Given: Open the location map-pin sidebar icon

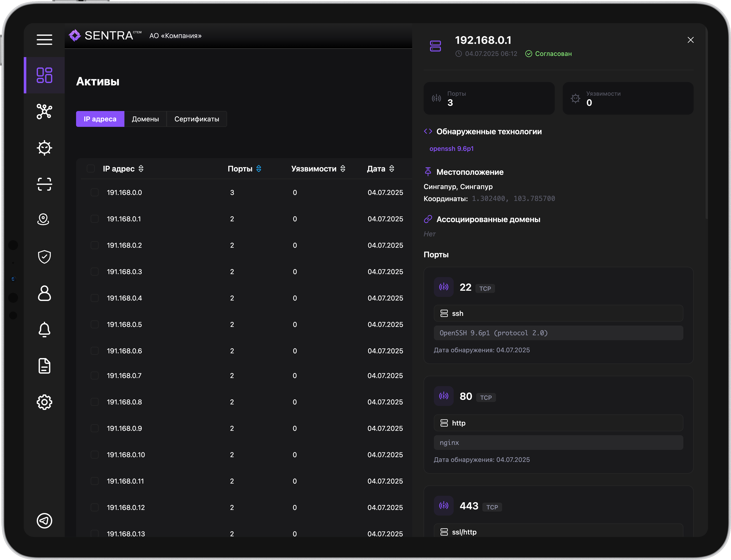Looking at the screenshot, I should click(x=43, y=219).
